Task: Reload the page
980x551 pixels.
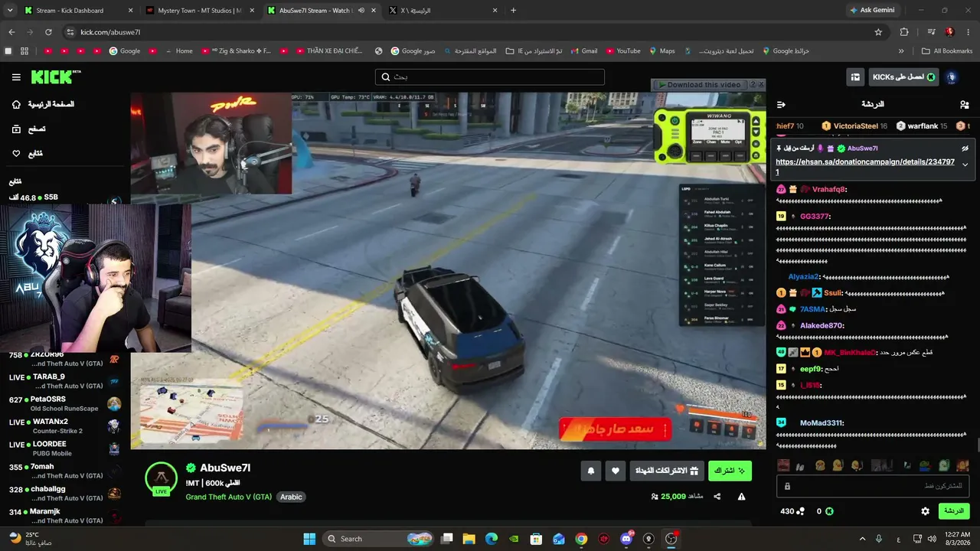Action: point(48,32)
